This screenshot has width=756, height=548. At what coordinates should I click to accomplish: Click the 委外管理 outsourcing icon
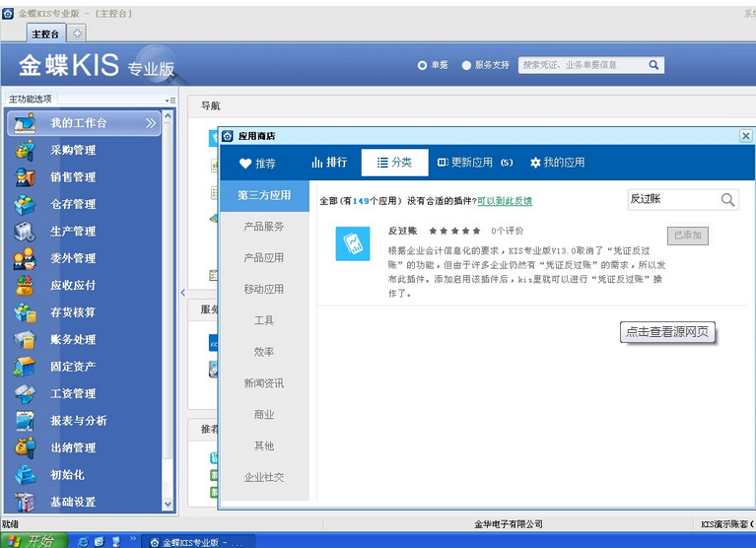pyautogui.click(x=25, y=258)
